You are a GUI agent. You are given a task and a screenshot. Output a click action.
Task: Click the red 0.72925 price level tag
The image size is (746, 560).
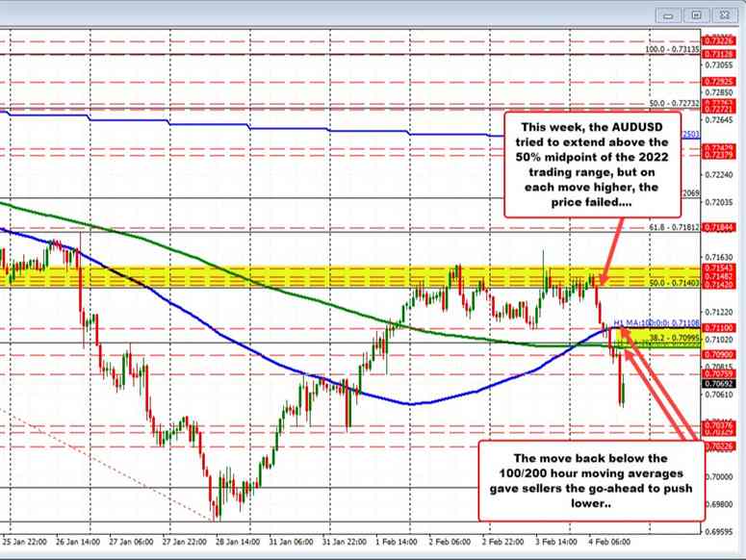coord(718,82)
